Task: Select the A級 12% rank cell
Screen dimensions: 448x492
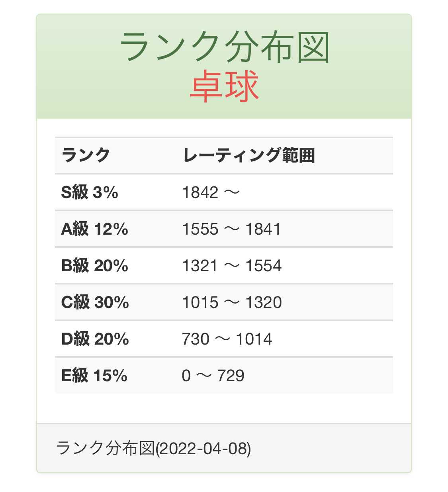Action: pos(94,229)
